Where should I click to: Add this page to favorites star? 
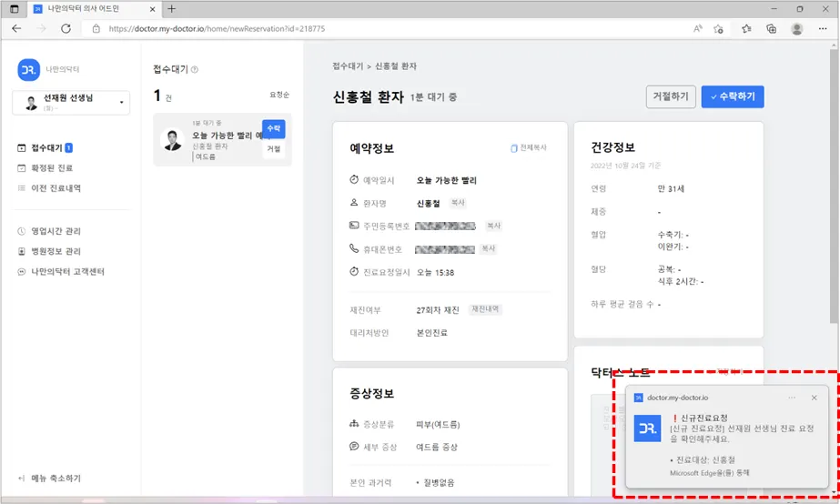coord(718,29)
